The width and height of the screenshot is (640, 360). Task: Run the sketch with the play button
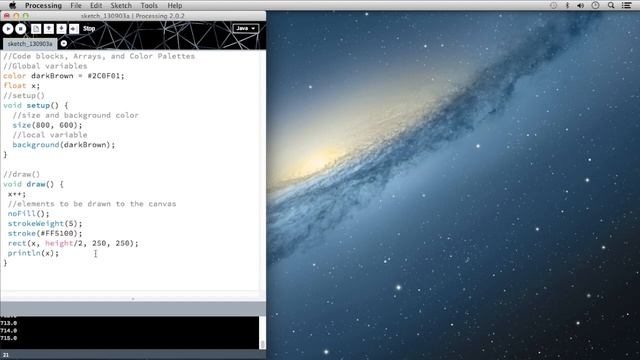(x=8, y=29)
